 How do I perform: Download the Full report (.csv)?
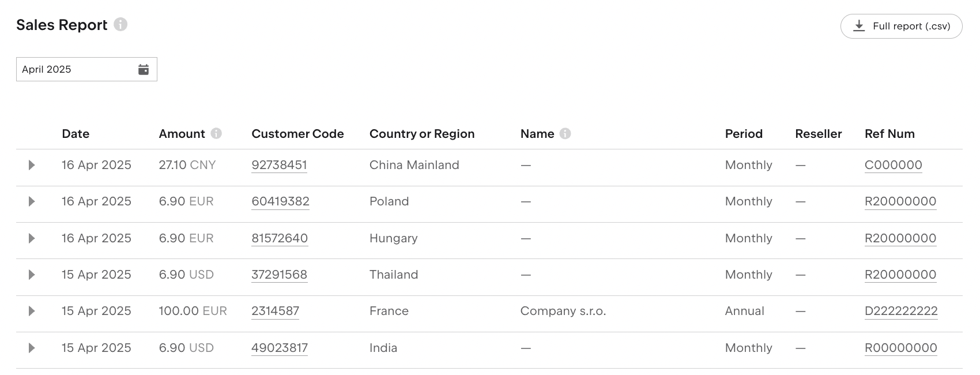[901, 26]
